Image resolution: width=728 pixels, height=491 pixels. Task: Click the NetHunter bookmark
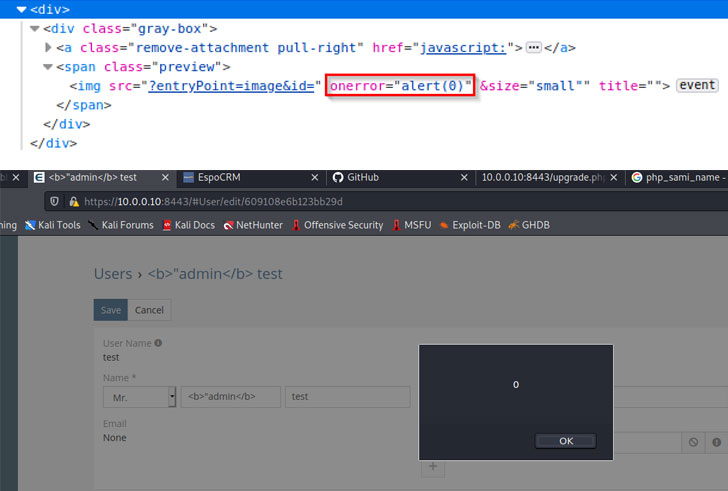tap(256, 225)
